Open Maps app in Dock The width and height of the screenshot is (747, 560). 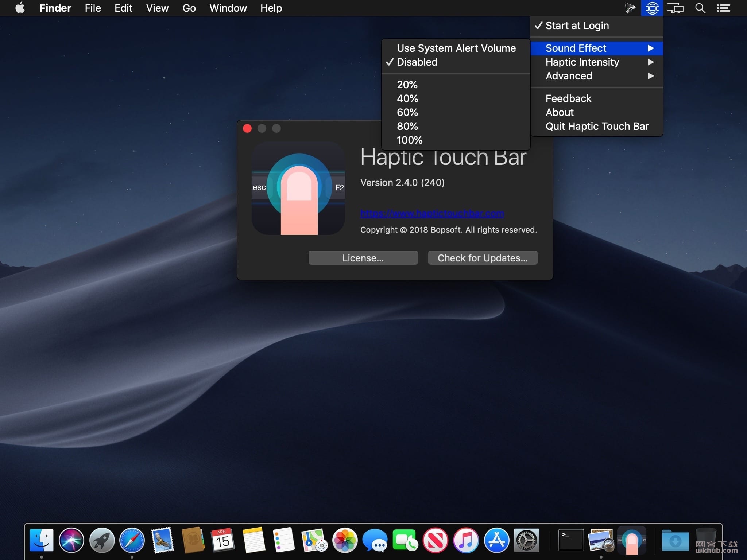314,540
